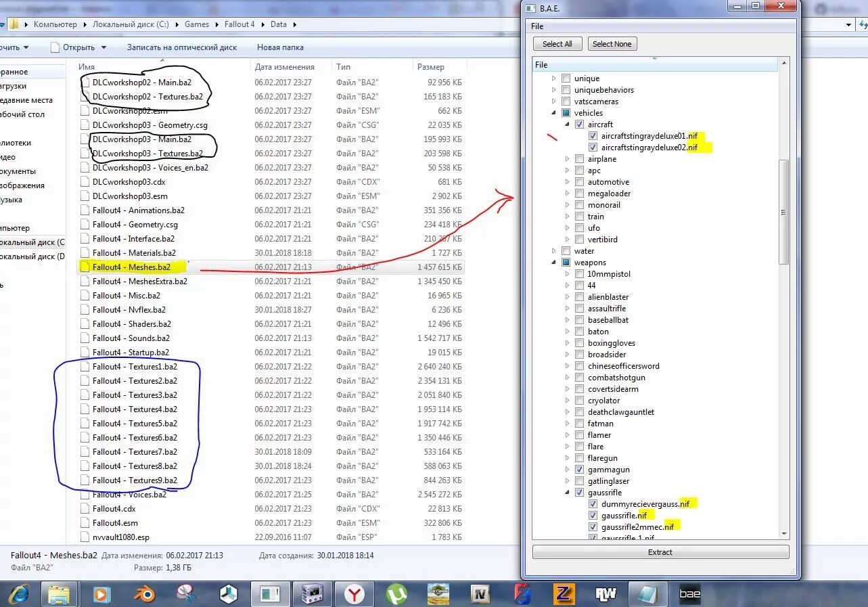Collapse the aircraft tree node
The width and height of the screenshot is (868, 607).
point(568,125)
